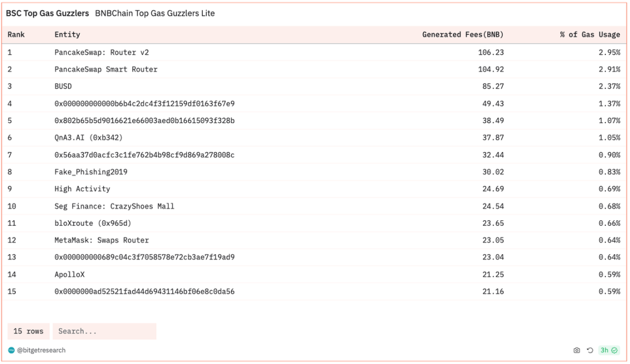630x364 pixels.
Task: Sort by the Entity column header
Action: point(67,35)
